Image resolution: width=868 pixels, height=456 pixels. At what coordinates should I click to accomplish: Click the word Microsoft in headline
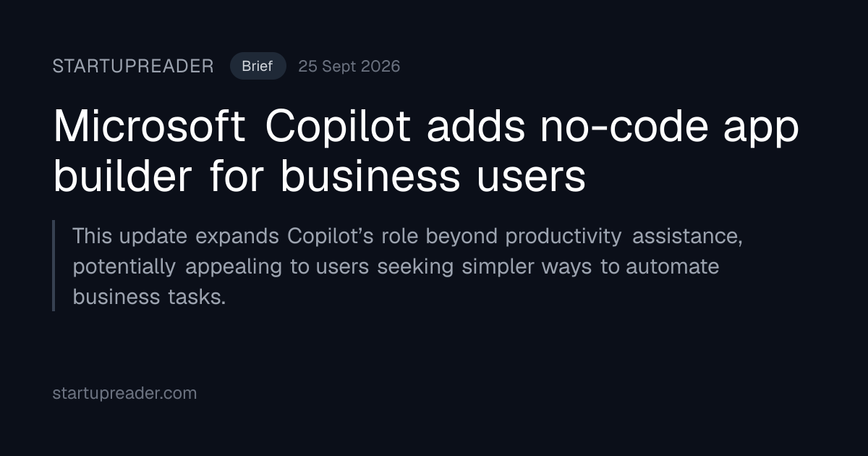pos(149,127)
